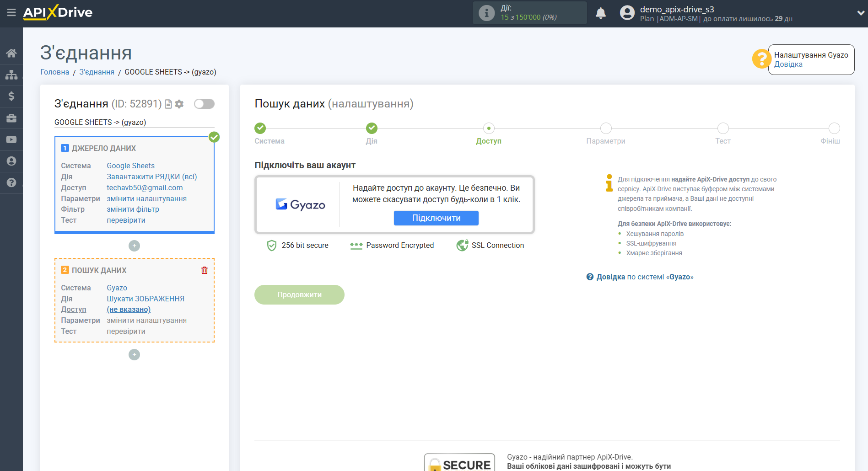Add a block below Джерело даних with plus
Viewport: 868px width, 471px height.
tap(134, 246)
